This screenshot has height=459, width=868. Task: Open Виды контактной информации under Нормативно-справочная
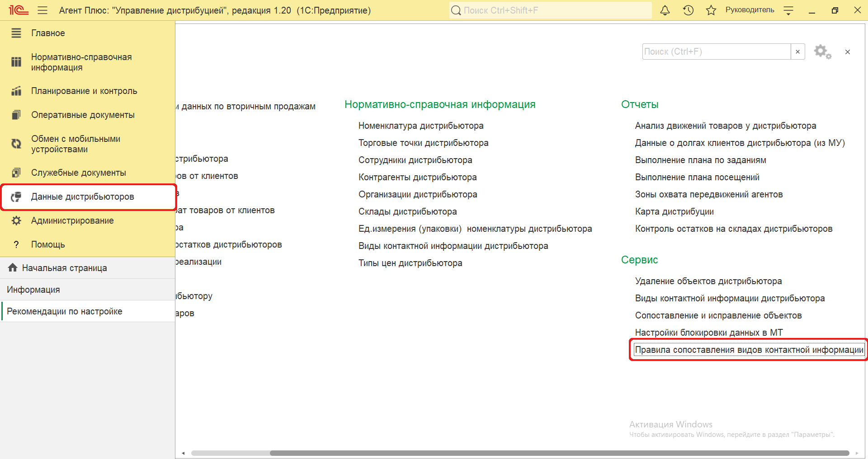pos(453,246)
